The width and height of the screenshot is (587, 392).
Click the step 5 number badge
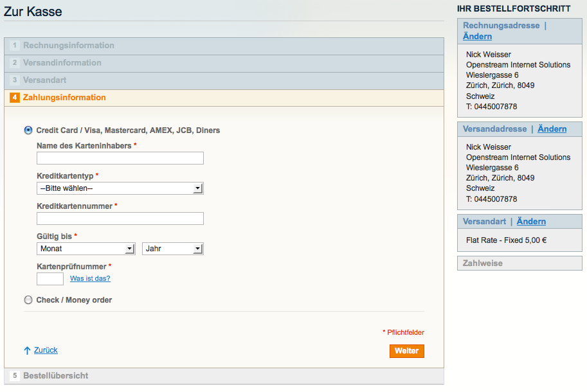[15, 375]
